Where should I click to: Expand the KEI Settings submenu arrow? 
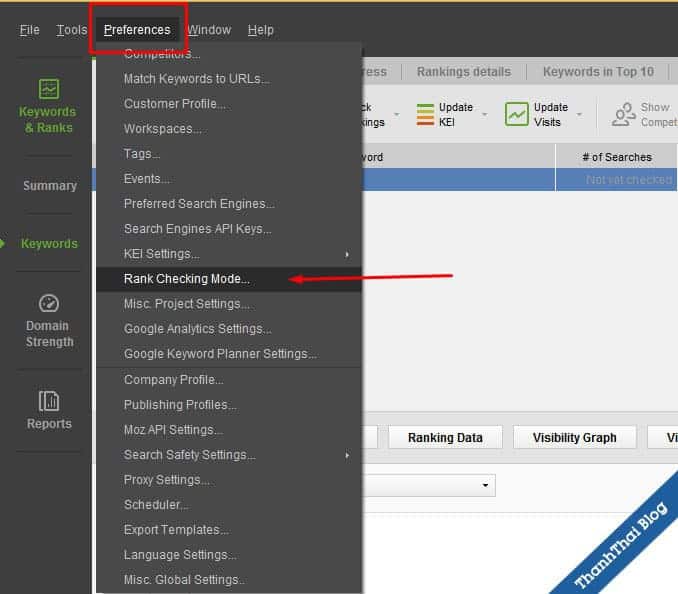tap(347, 254)
